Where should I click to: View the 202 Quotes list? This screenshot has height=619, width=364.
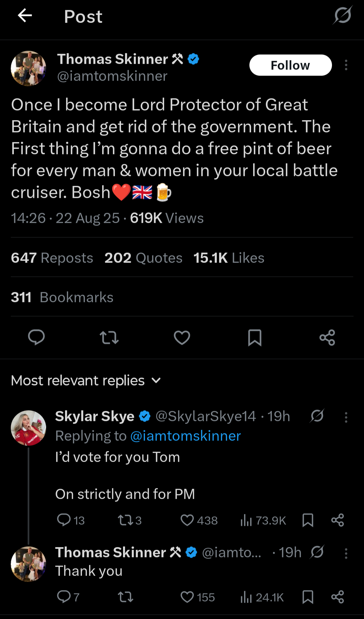143,258
